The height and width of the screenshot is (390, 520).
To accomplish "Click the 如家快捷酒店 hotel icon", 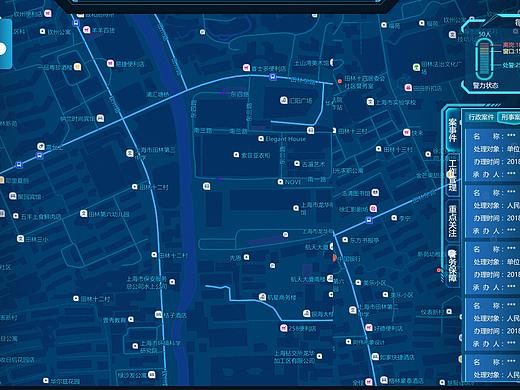I will pyautogui.click(x=375, y=357).
